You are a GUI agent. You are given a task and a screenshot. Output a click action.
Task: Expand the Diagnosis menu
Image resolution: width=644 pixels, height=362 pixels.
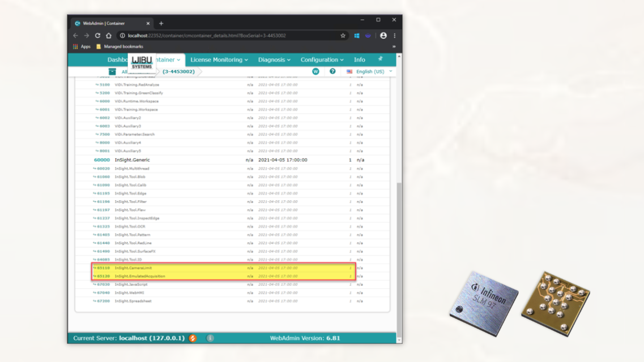coord(274,60)
